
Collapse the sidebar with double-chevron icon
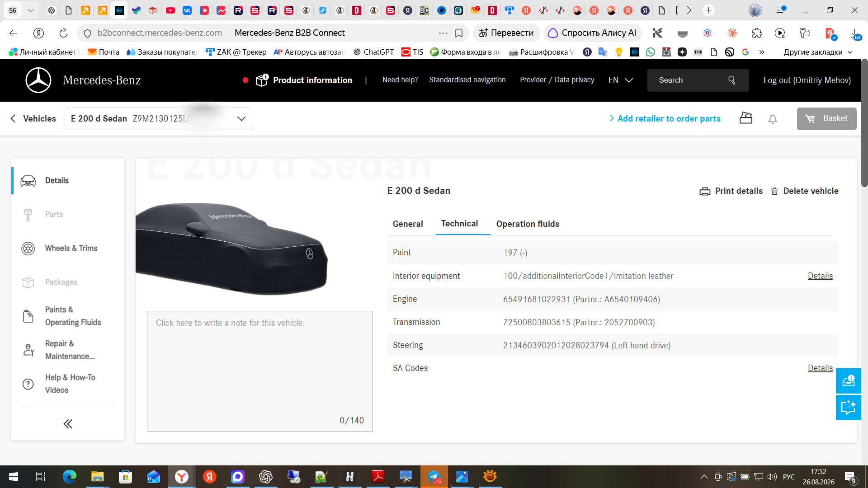click(x=68, y=424)
